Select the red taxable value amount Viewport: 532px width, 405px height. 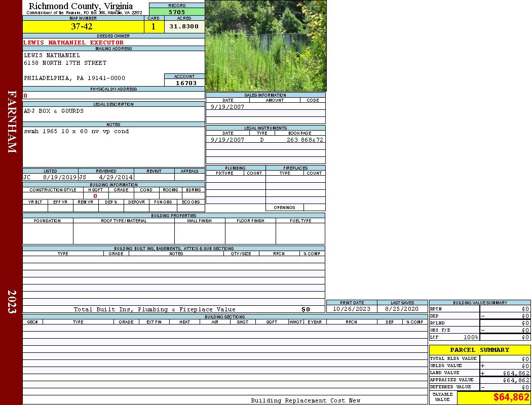511,397
